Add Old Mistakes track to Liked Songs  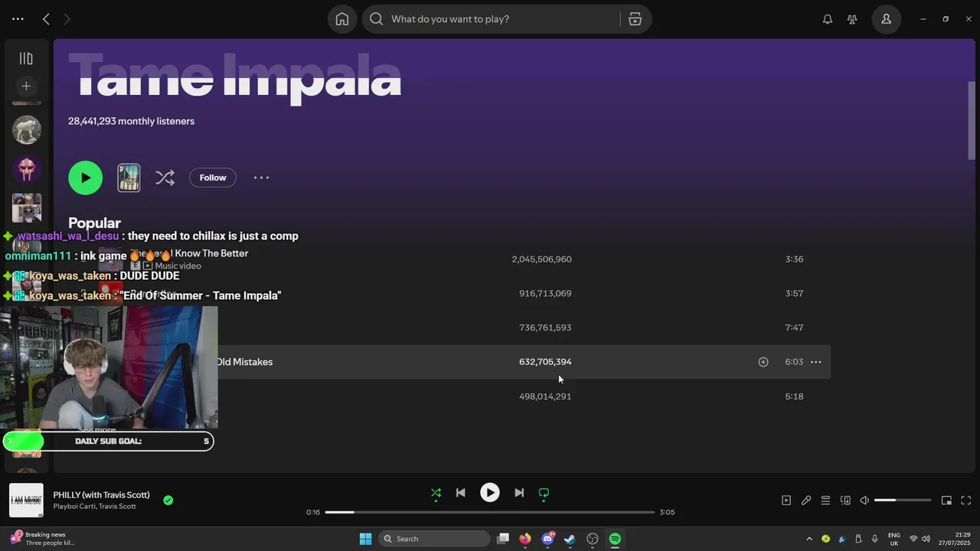click(x=763, y=362)
